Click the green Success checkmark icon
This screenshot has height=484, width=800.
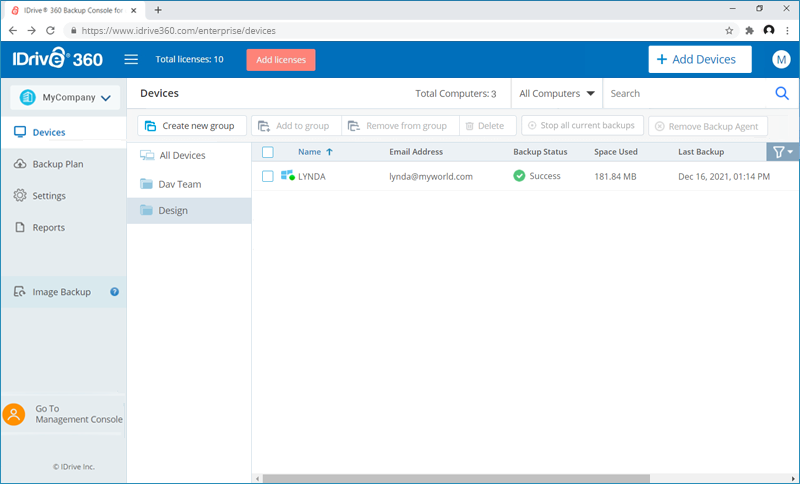[519, 176]
